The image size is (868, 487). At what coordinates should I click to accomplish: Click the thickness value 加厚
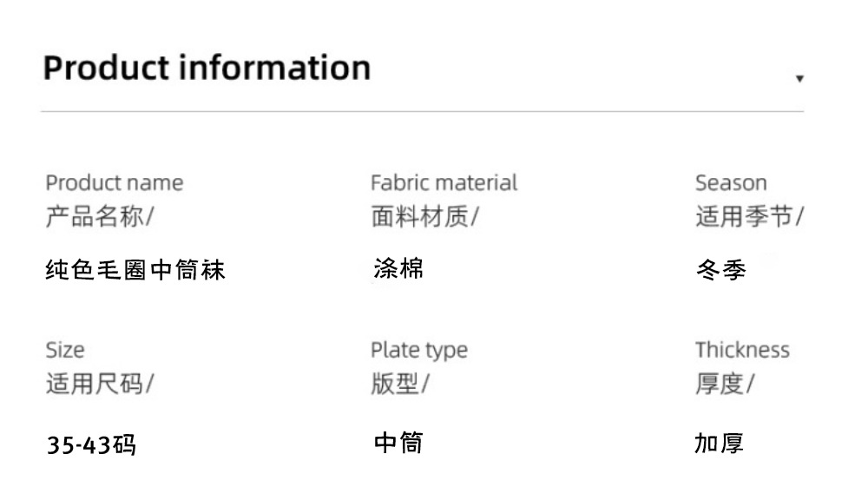[719, 444]
